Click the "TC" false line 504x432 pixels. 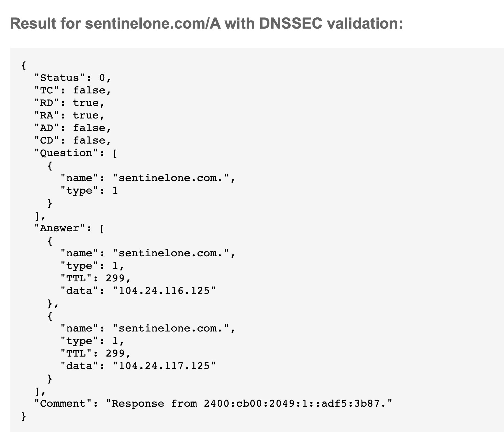pyautogui.click(x=72, y=90)
